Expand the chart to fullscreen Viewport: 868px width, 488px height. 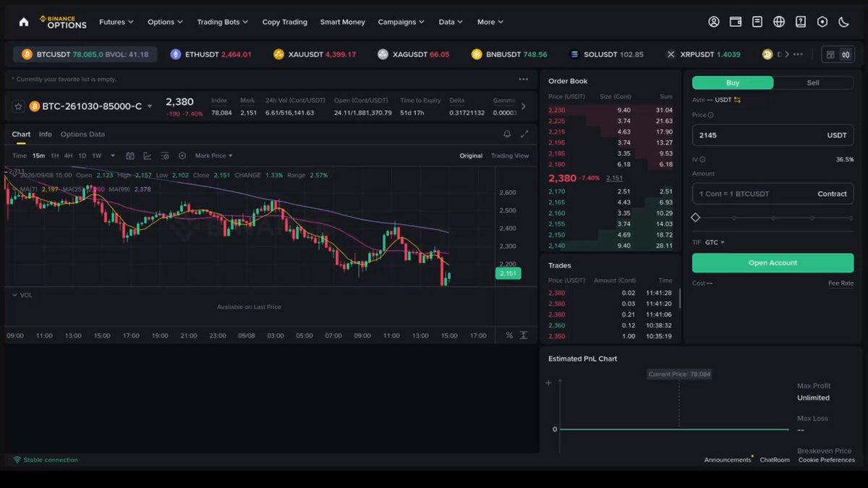[x=524, y=134]
